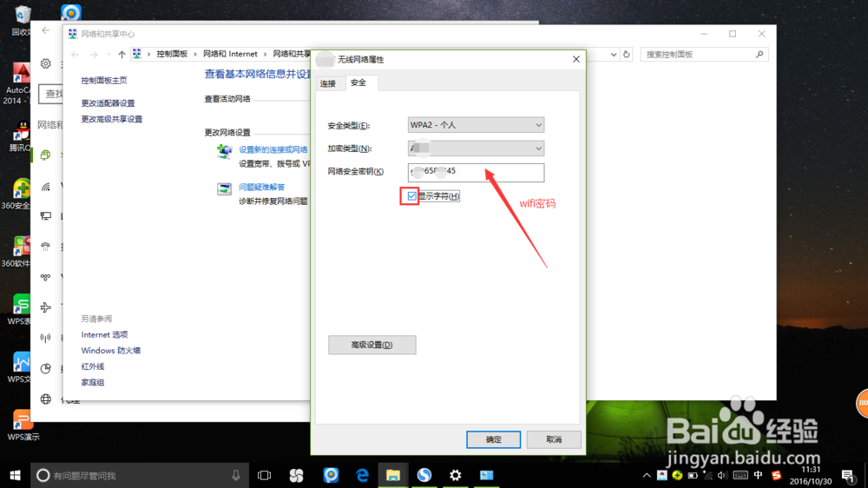Open the WPS演示 desktop icon
This screenshot has width=868, height=488.
pos(23,425)
